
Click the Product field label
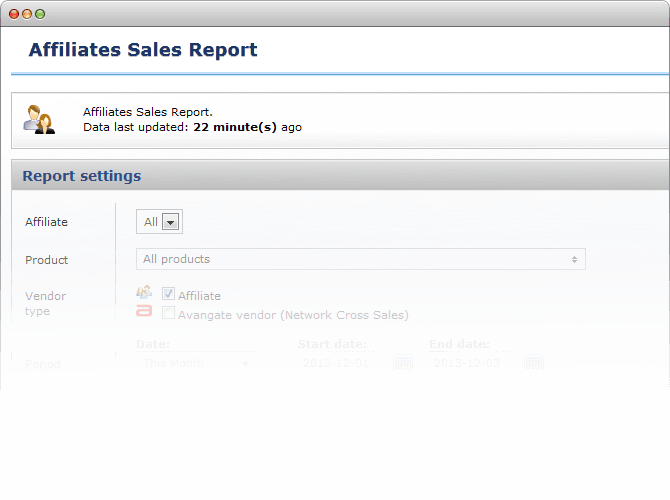tap(47, 260)
